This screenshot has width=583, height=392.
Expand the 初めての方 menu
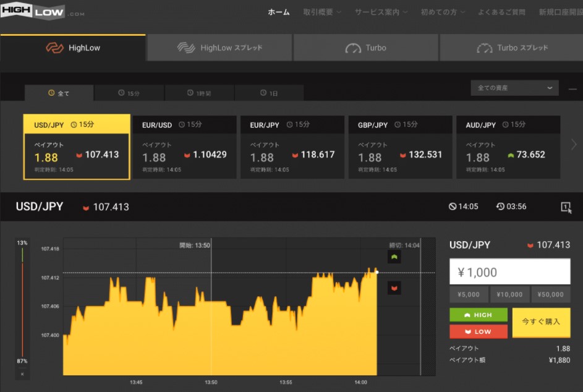[443, 12]
